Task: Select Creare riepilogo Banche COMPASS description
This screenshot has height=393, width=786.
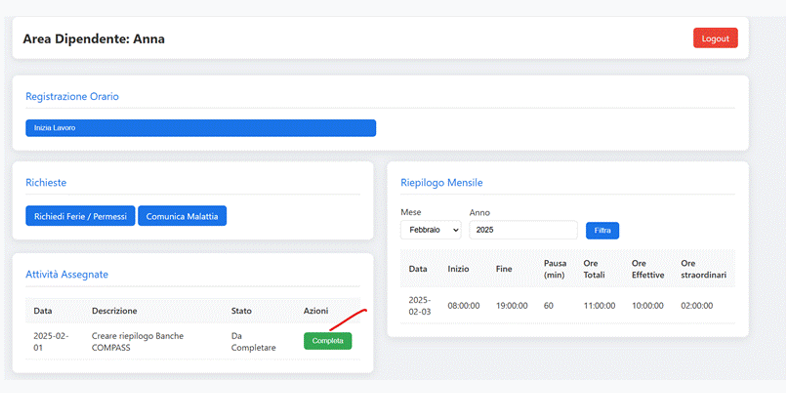Action: [x=138, y=341]
